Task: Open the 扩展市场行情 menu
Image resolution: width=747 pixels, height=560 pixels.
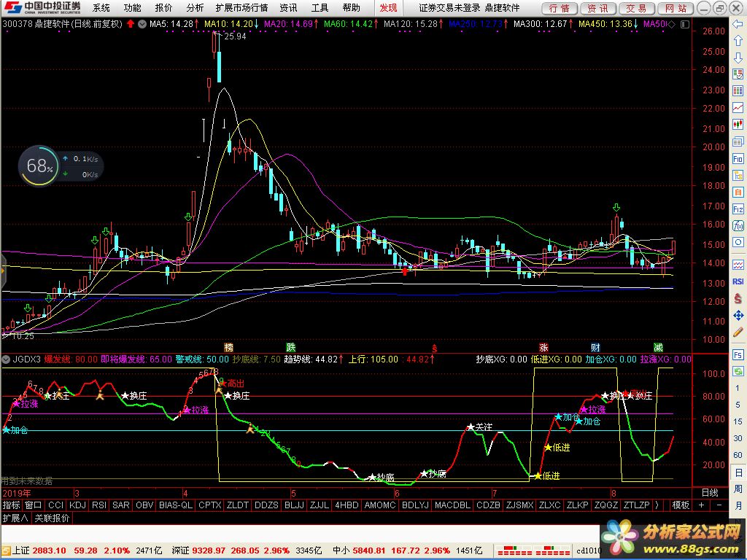Action: click(241, 8)
